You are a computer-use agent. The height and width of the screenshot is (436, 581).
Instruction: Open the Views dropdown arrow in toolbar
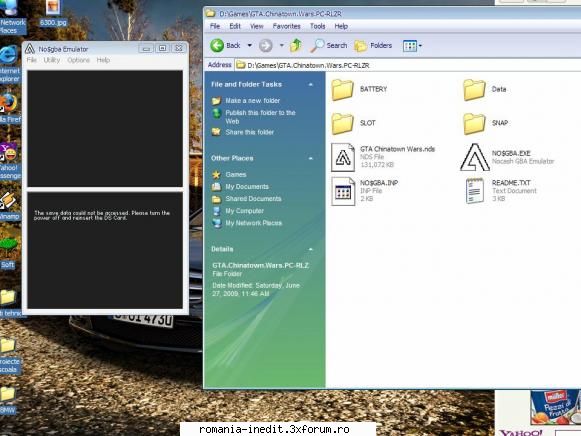[x=420, y=46]
